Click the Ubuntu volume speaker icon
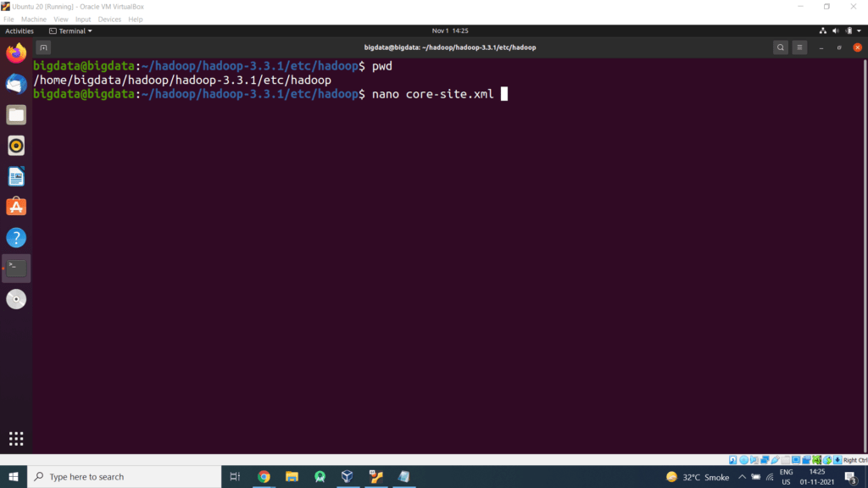The width and height of the screenshot is (868, 488). coord(836,31)
